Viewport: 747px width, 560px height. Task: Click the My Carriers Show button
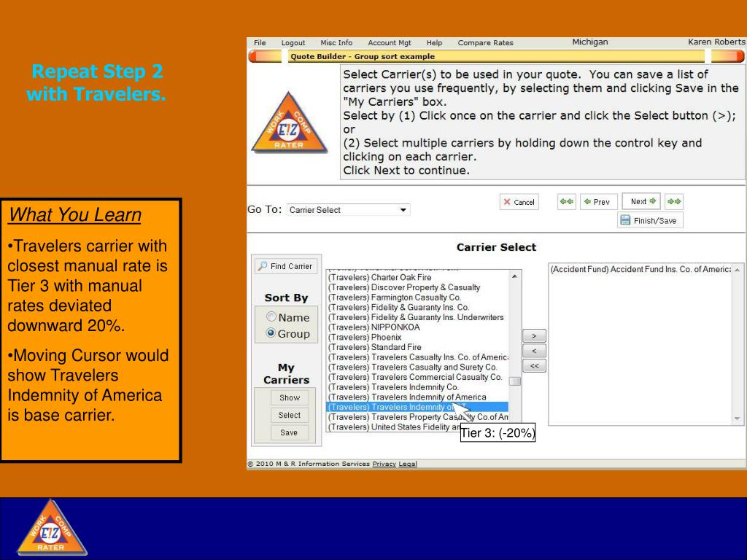[290, 397]
